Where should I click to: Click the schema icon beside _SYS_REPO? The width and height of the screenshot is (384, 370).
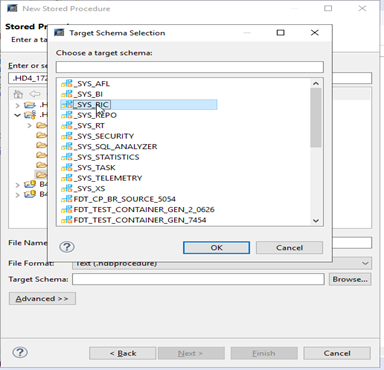(x=67, y=115)
